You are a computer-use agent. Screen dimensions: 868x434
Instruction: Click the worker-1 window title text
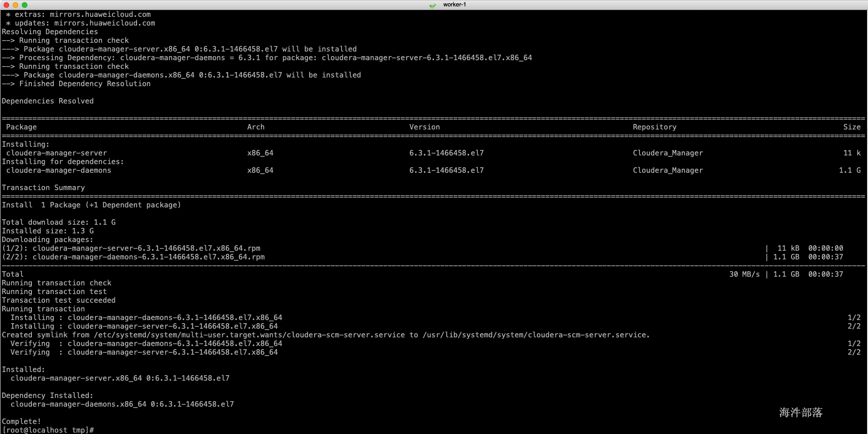pyautogui.click(x=454, y=5)
